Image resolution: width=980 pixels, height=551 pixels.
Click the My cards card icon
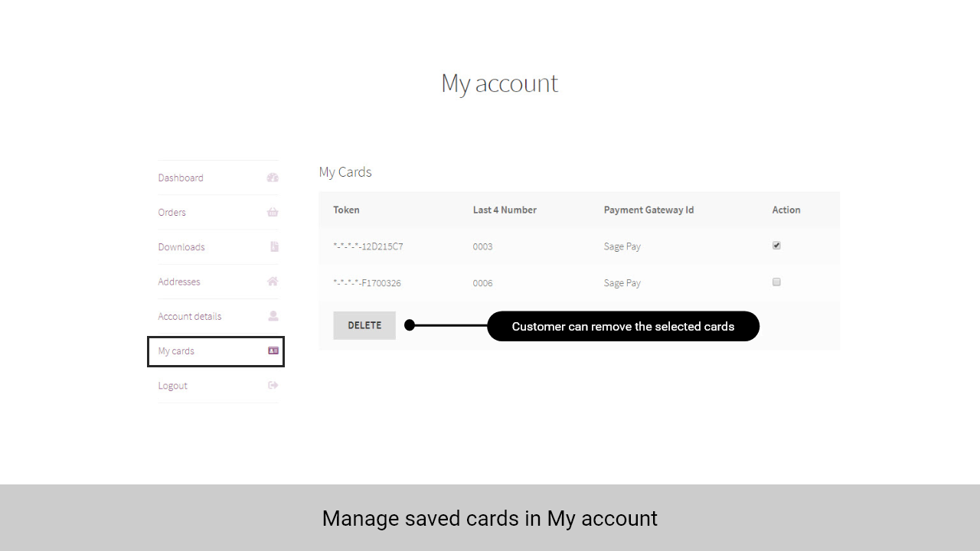tap(273, 350)
